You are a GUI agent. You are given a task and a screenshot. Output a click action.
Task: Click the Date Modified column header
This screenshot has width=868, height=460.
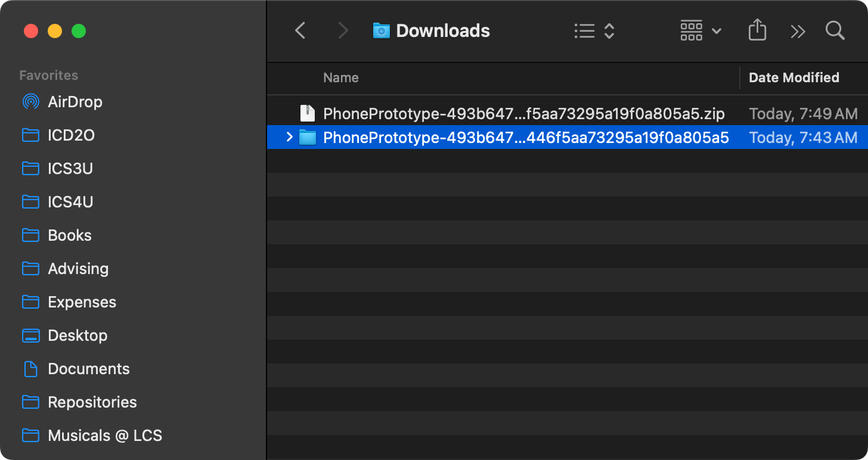tap(794, 77)
